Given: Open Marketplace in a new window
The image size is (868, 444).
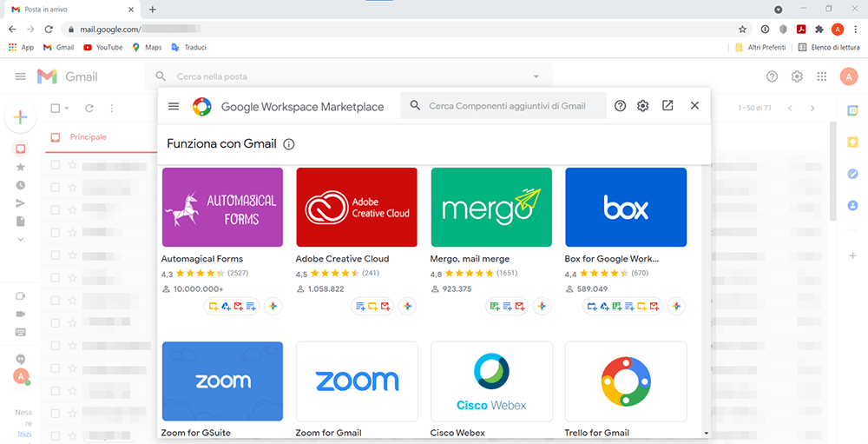Looking at the screenshot, I should tap(667, 106).
